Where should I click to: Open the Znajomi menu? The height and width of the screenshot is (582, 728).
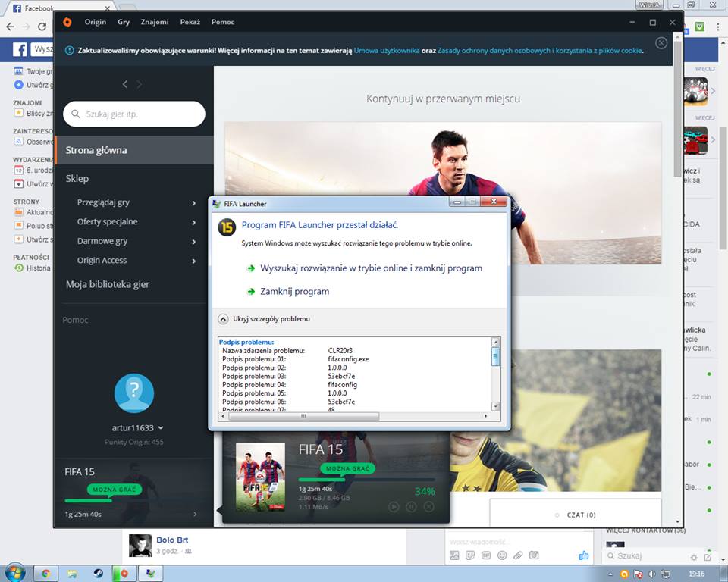point(155,22)
